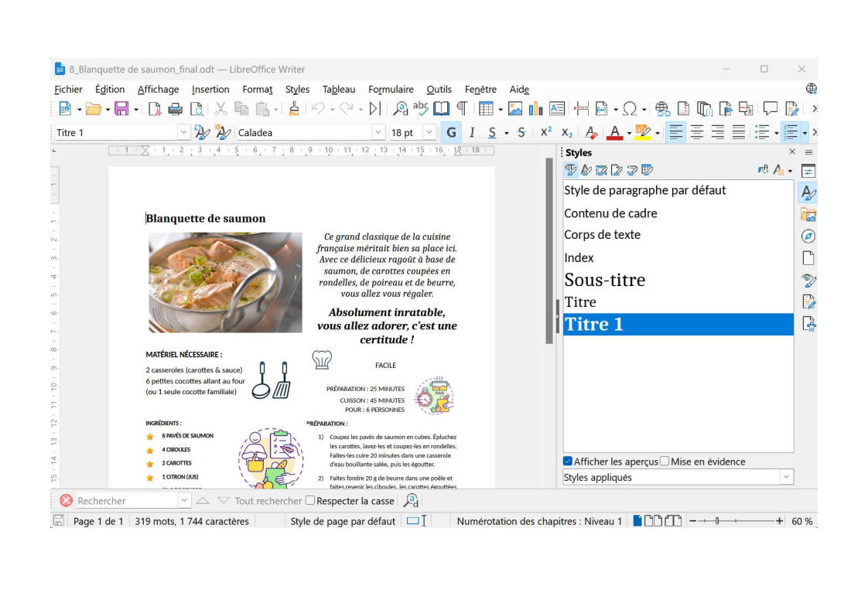Tick the Respecter la casse checkbox
The image size is (868, 613).
coord(310,501)
